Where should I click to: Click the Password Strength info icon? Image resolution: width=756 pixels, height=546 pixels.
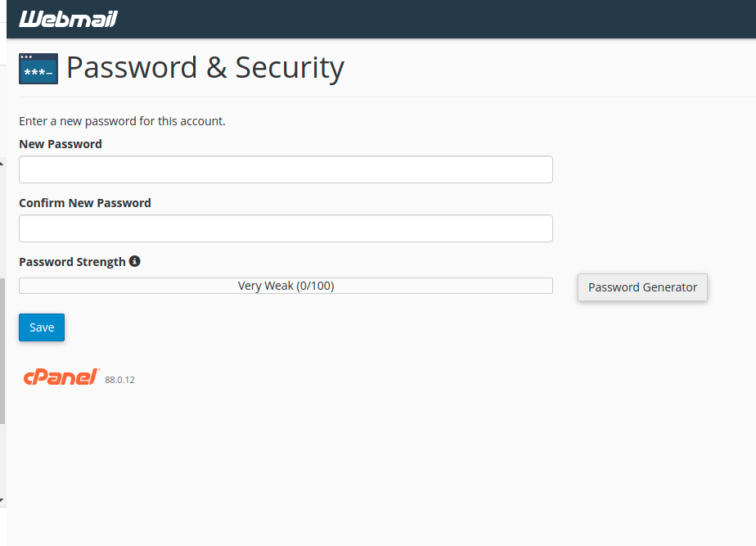click(135, 261)
